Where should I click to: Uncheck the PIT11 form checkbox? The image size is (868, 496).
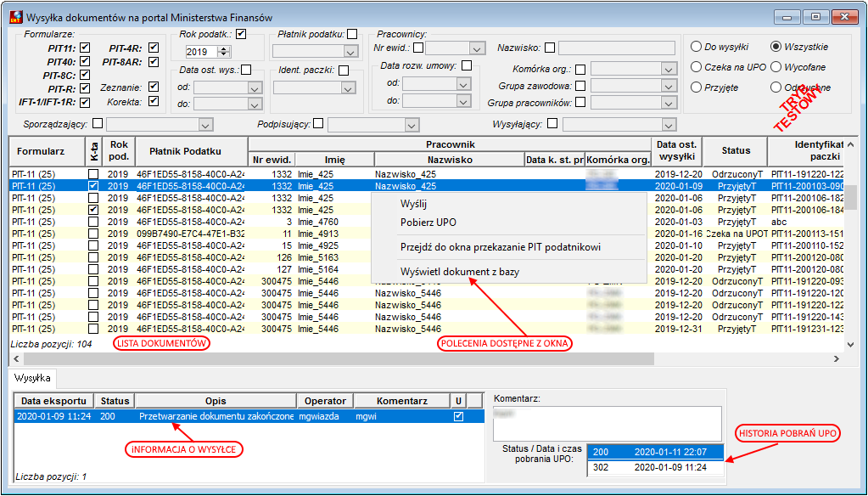tap(85, 48)
